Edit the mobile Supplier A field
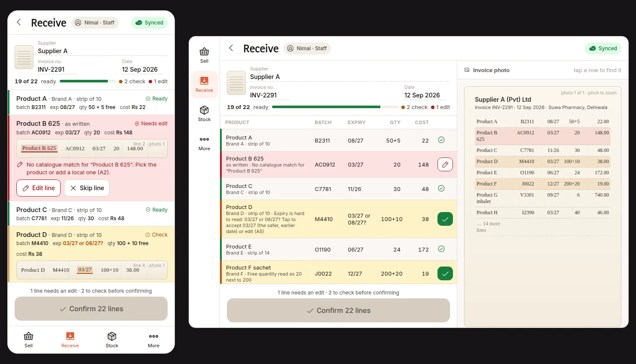636x364 pixels. 103,51
